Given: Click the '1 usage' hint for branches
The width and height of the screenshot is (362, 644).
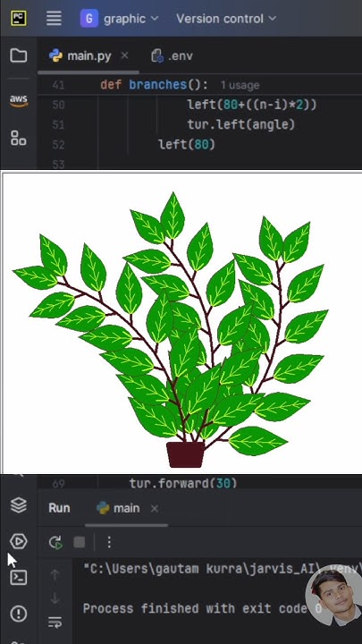Looking at the screenshot, I should (x=240, y=86).
